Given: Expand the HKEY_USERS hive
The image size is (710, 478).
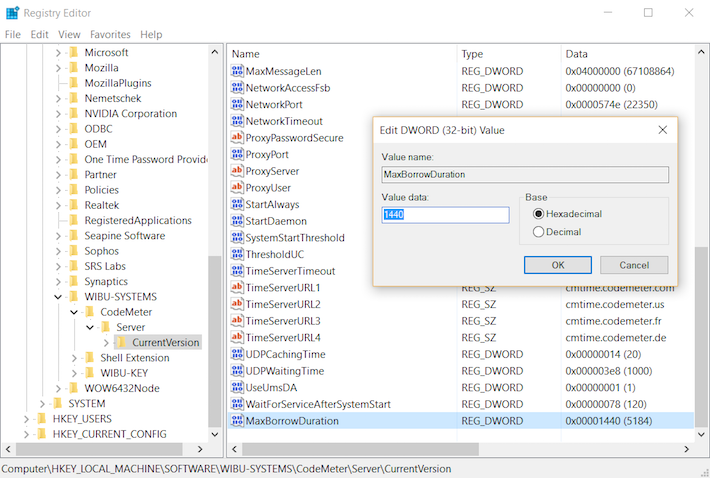Looking at the screenshot, I should [26, 419].
